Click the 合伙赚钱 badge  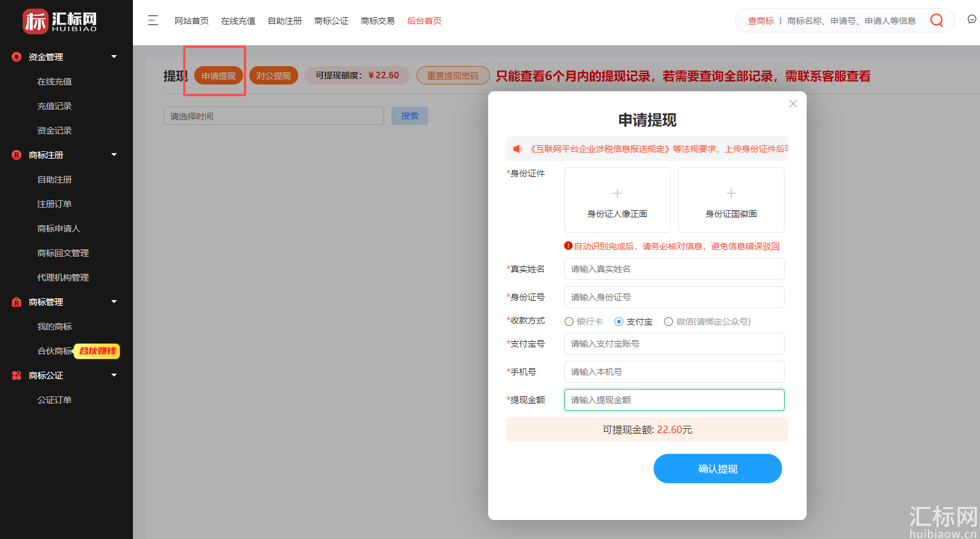click(97, 351)
